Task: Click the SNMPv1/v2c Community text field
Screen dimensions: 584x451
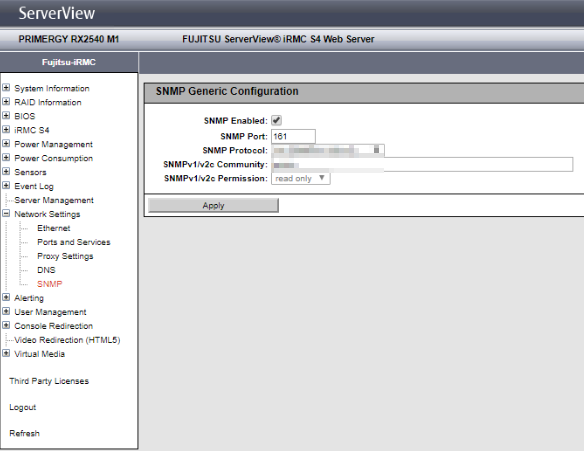Action: coord(422,164)
